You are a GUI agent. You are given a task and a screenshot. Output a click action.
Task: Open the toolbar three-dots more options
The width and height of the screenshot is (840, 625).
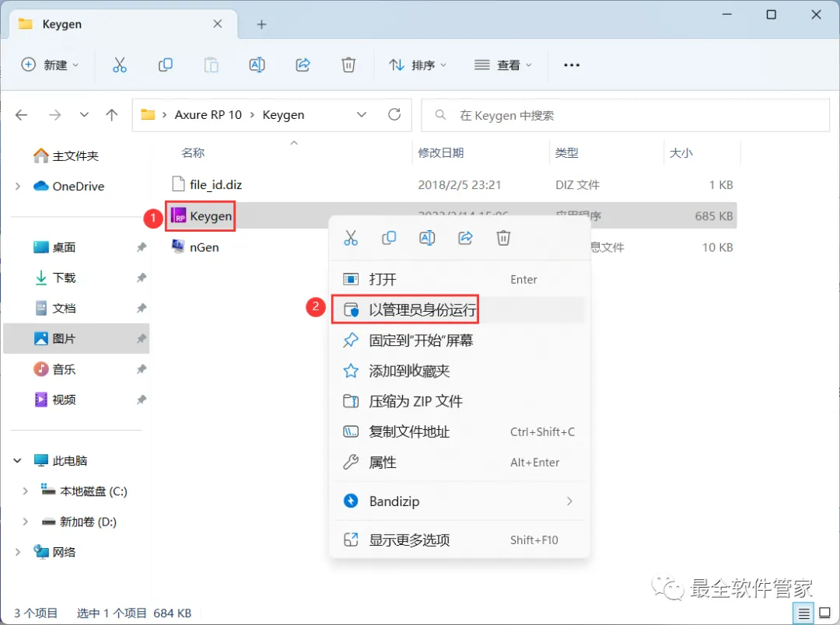(x=572, y=65)
